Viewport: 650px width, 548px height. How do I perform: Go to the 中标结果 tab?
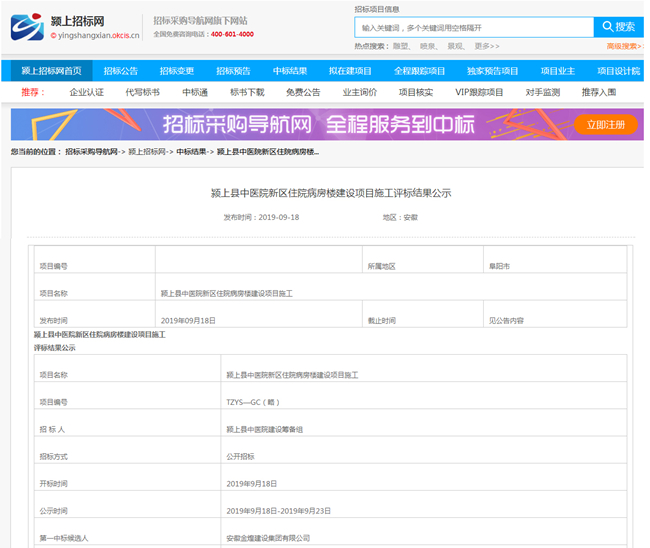290,71
